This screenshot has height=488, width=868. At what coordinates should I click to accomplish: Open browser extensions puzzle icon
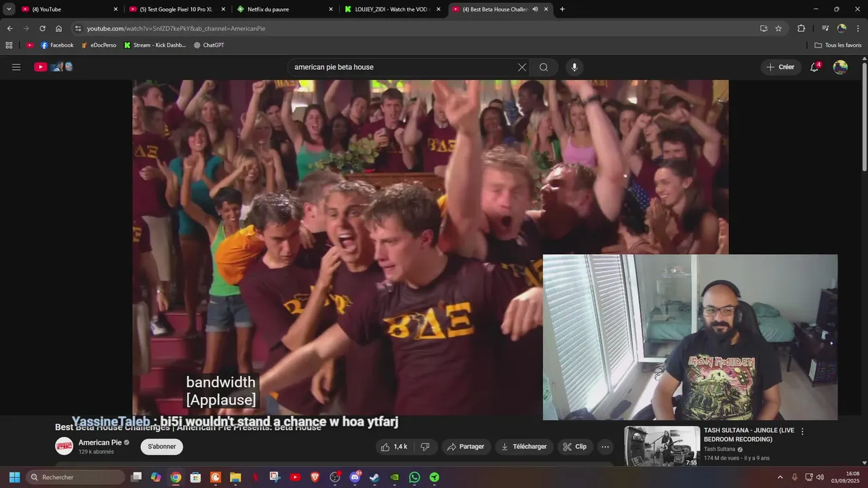point(801,28)
